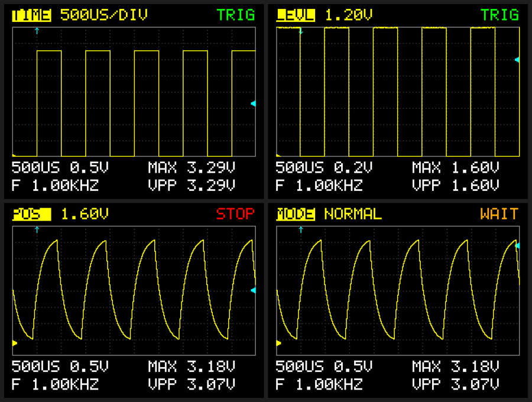Click the green TRIG status in the TIME panel
The height and width of the screenshot is (402, 532).
pos(236,15)
